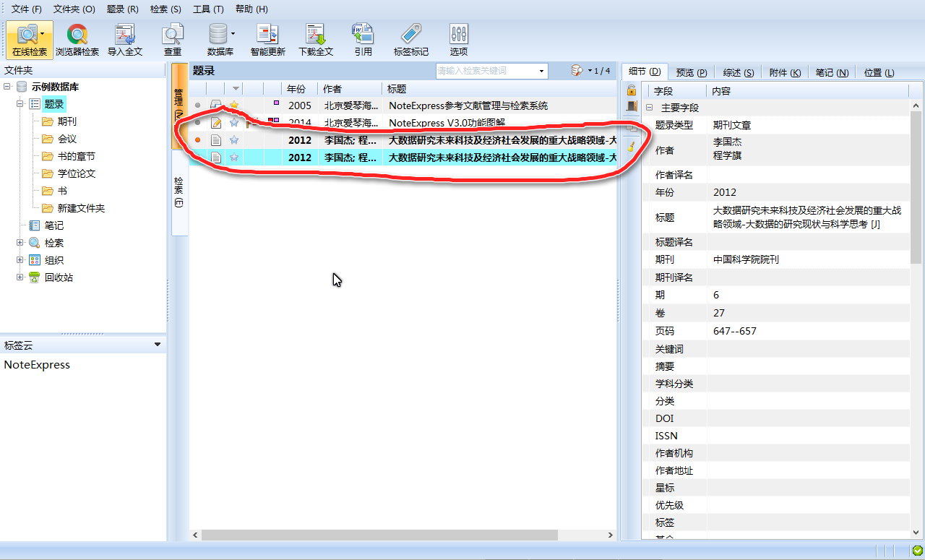Open the 题录 (R) menu
Viewport: 925px width, 560px height.
(x=122, y=9)
